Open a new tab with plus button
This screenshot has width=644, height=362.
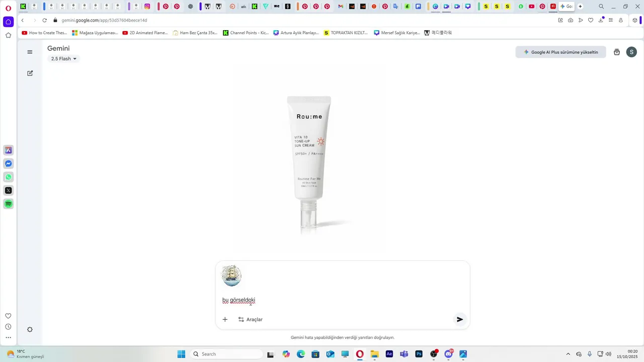pos(580,7)
